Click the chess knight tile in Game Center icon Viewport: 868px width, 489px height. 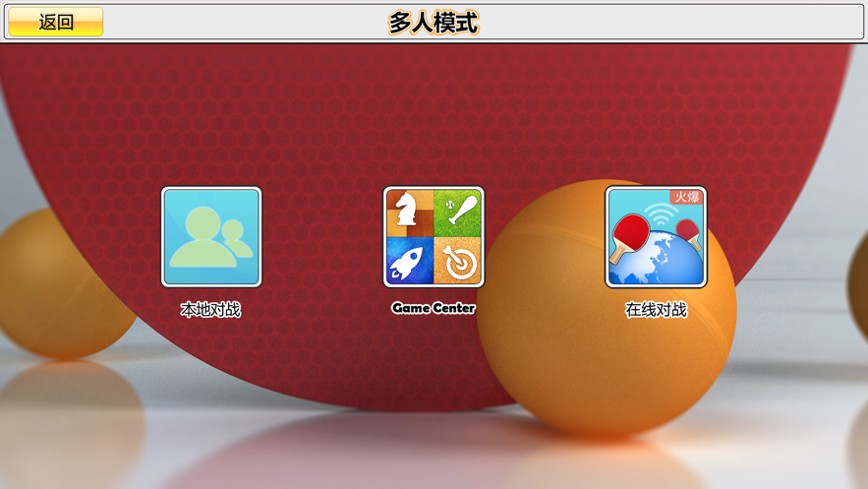[410, 214]
